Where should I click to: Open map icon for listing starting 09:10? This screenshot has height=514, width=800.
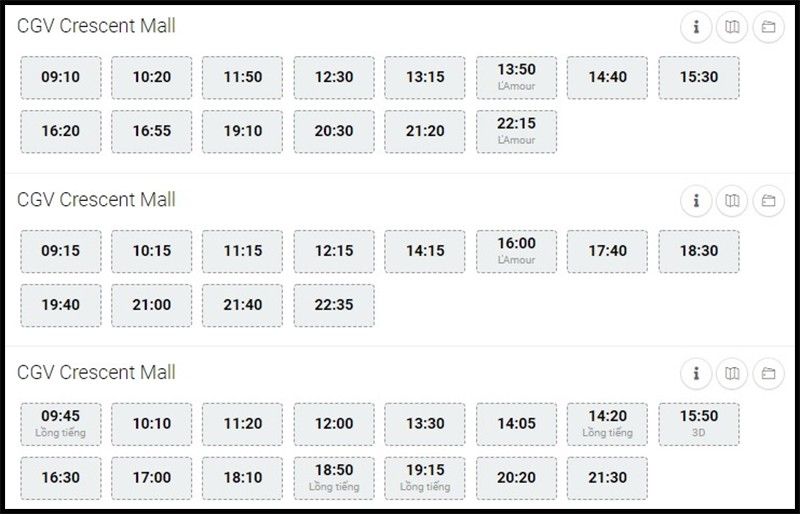[732, 27]
